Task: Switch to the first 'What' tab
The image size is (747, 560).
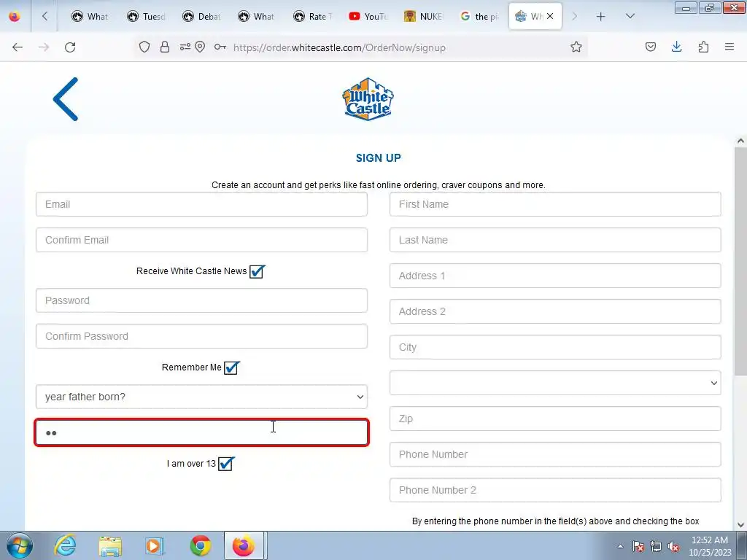Action: pyautogui.click(x=90, y=17)
